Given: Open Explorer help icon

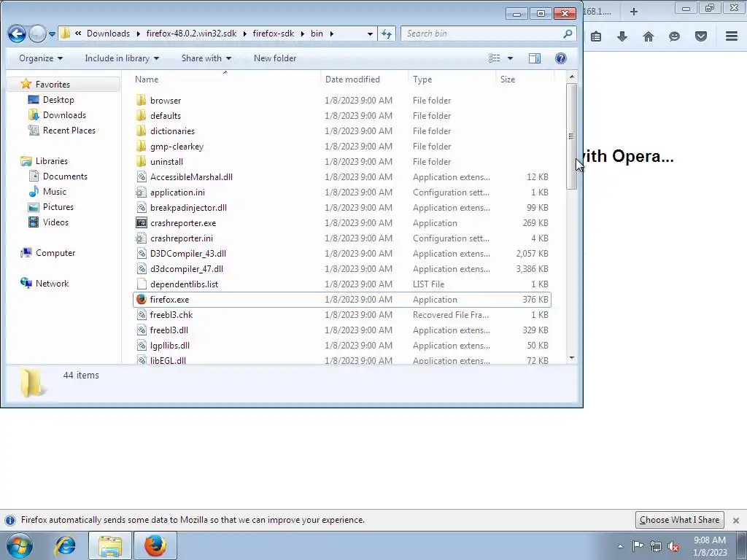Looking at the screenshot, I should point(561,58).
